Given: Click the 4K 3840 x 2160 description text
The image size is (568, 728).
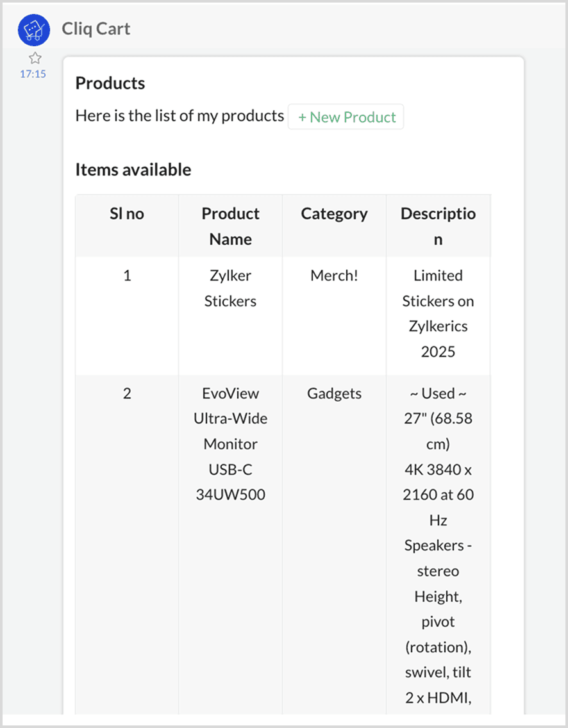Looking at the screenshot, I should (x=438, y=482).
